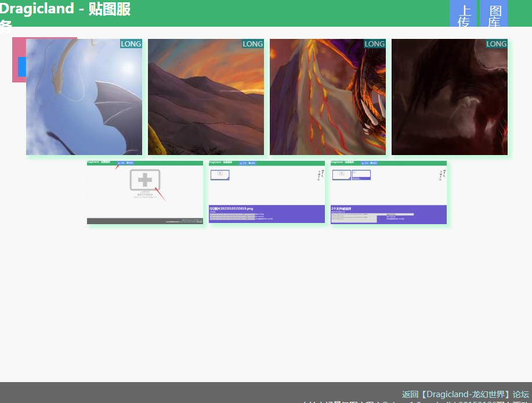This screenshot has width=532, height=403.
Task: Open the 2个文件被选择 screenshot thumbnail
Action: pos(389,193)
